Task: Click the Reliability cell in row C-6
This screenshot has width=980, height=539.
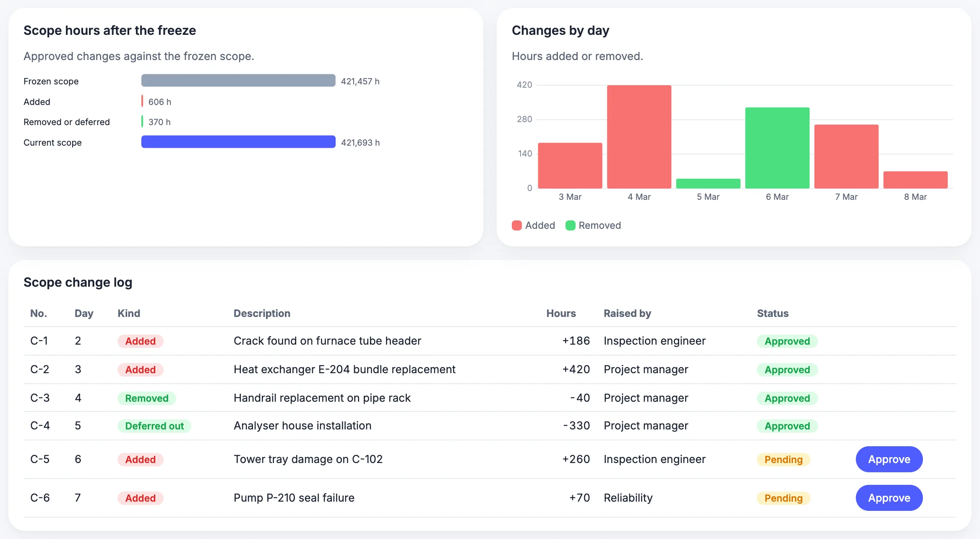Action: (x=628, y=498)
